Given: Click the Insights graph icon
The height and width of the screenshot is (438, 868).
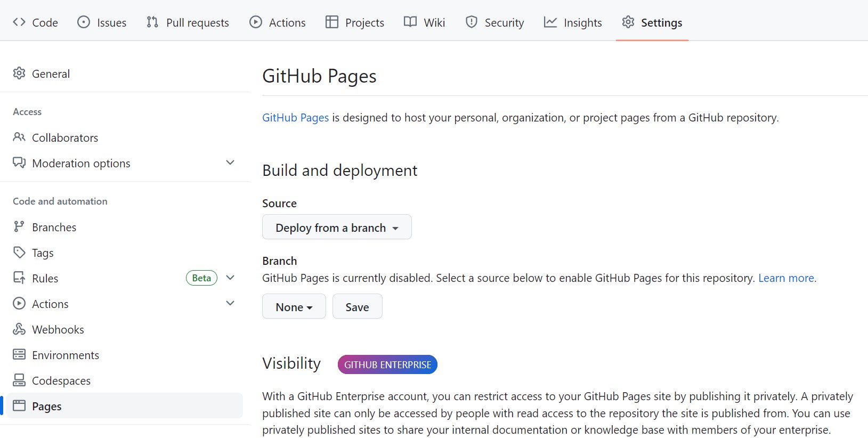Looking at the screenshot, I should (550, 22).
